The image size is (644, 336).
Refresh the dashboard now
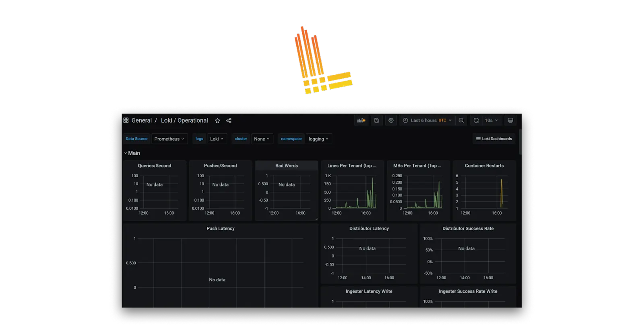pyautogui.click(x=476, y=120)
